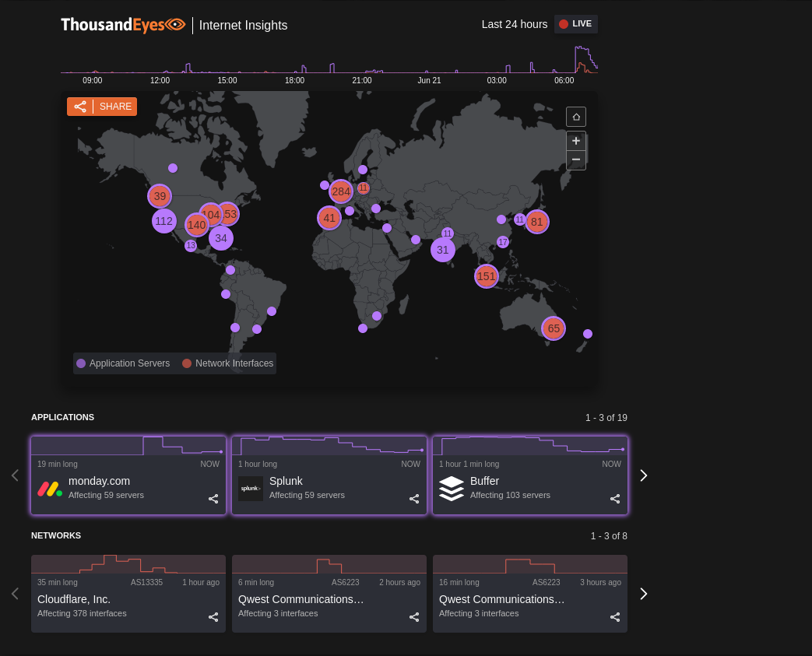Share the monday.com outage card
812x656 pixels.
(213, 499)
